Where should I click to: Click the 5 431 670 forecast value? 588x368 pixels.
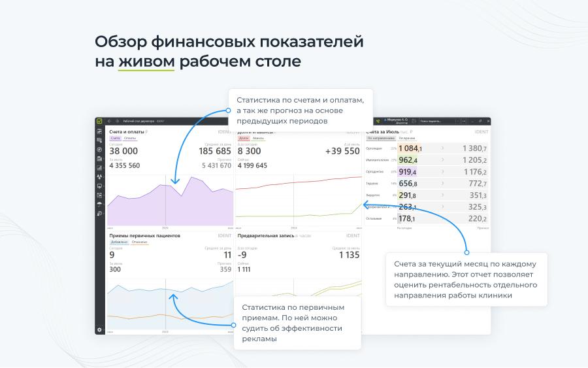[216, 165]
